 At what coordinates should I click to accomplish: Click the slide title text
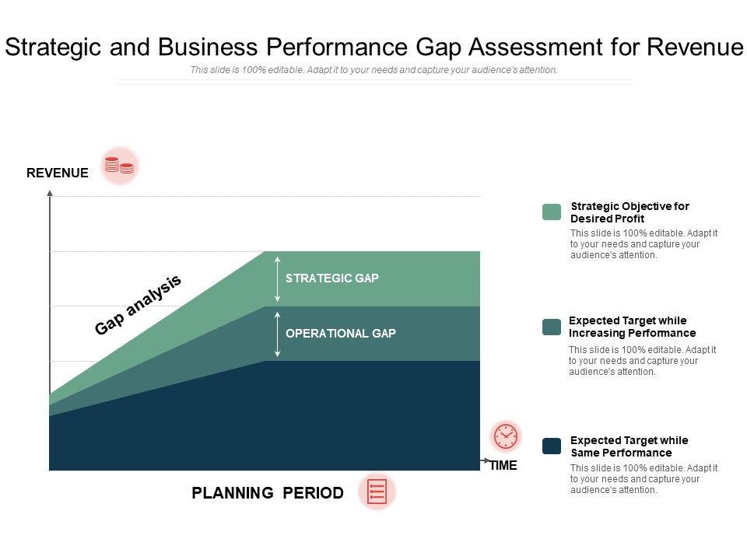(x=373, y=47)
